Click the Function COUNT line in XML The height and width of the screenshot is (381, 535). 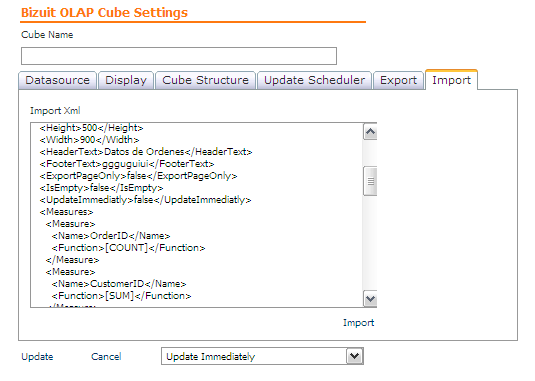128,248
